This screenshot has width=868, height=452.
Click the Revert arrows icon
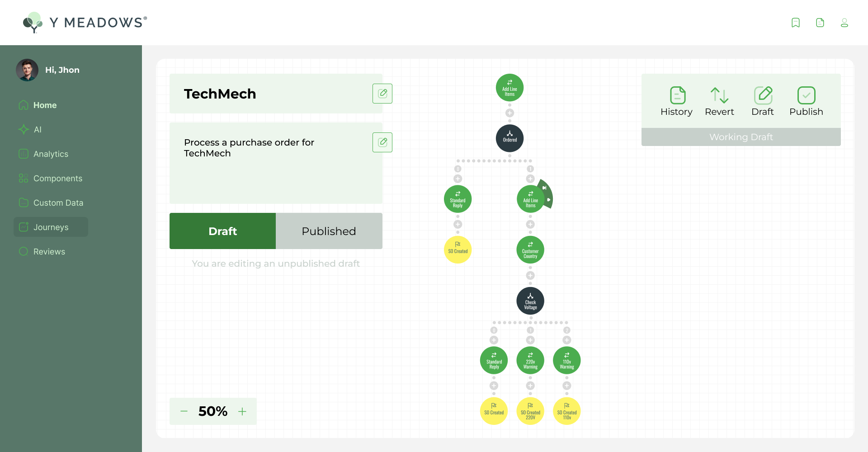tap(719, 95)
